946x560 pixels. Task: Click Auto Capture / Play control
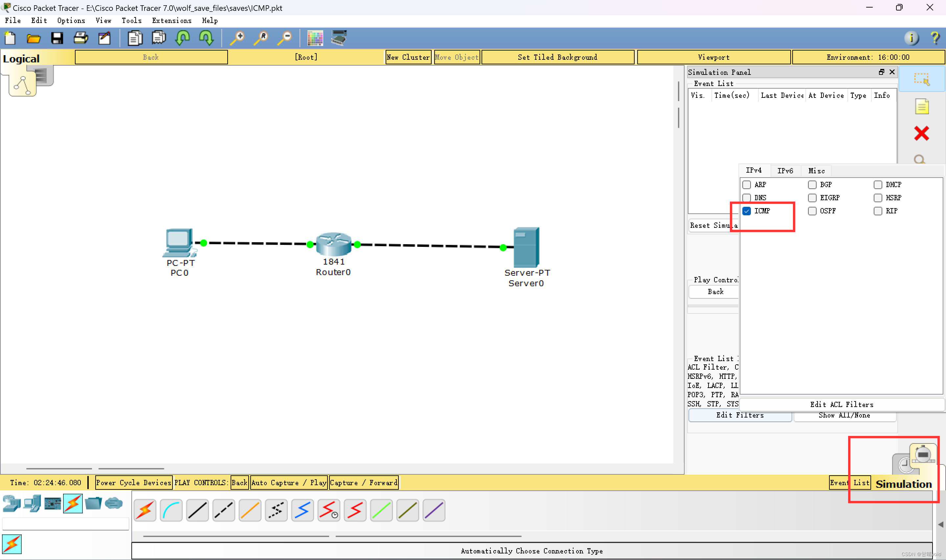[289, 483]
